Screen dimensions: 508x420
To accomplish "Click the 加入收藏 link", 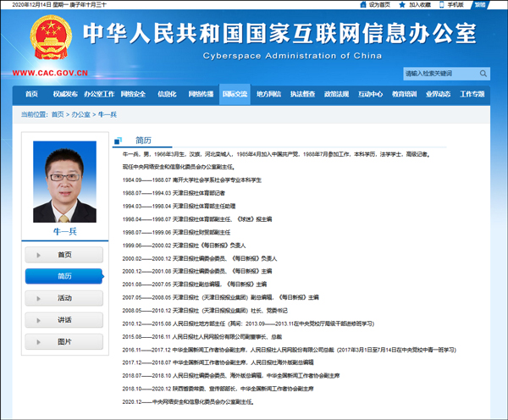I will 420,4.
